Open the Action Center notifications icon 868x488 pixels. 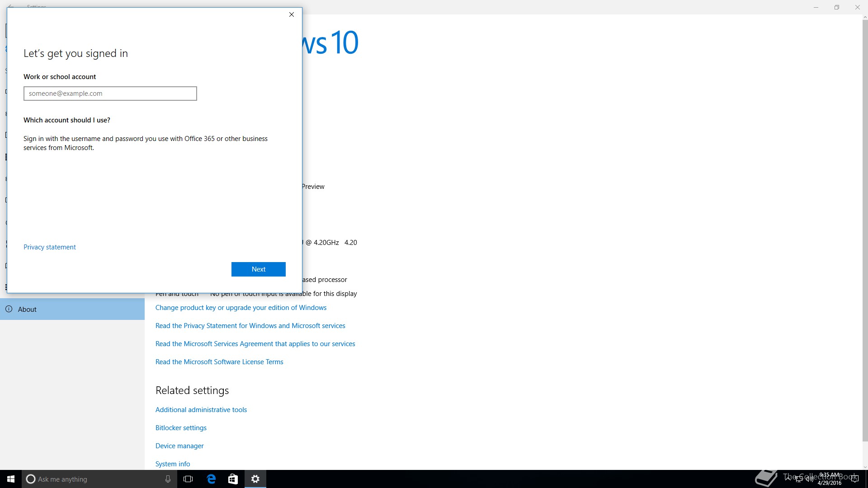(854, 479)
